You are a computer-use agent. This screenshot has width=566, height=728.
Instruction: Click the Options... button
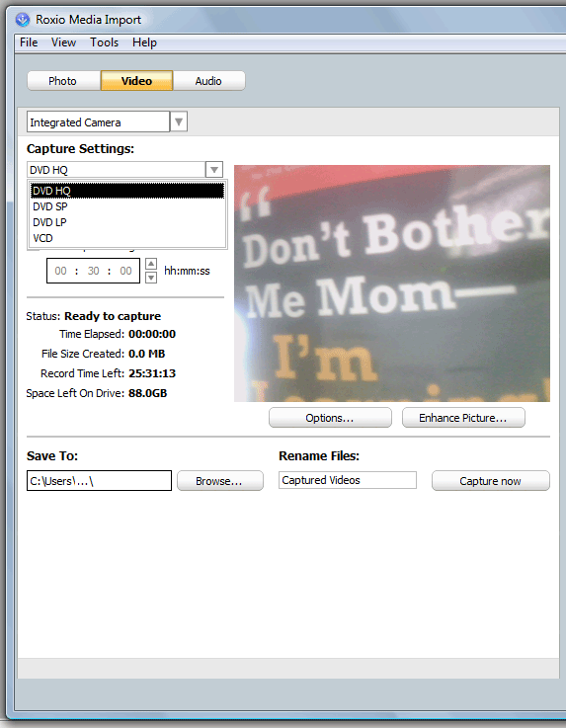coord(330,418)
